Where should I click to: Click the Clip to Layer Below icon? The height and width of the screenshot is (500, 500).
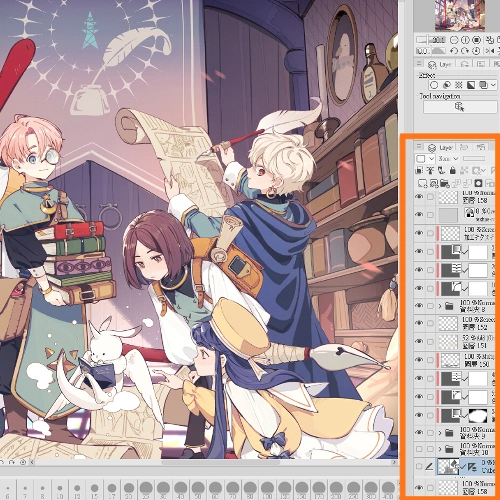419,171
